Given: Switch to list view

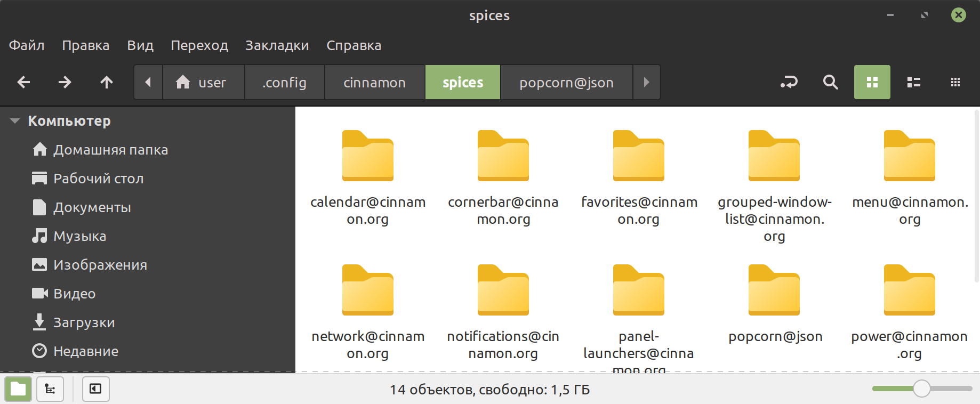Looking at the screenshot, I should (x=914, y=82).
